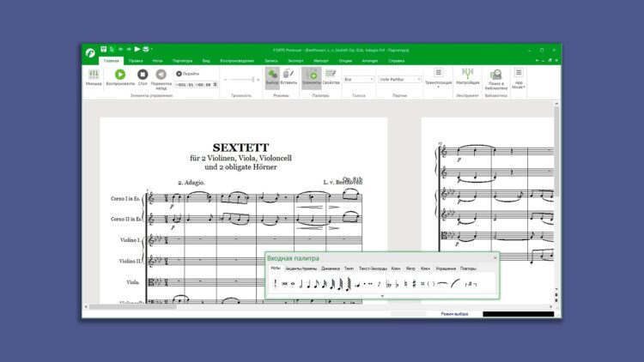Open Поиск в библиотеке library search
This screenshot has height=362, width=644.
click(495, 78)
